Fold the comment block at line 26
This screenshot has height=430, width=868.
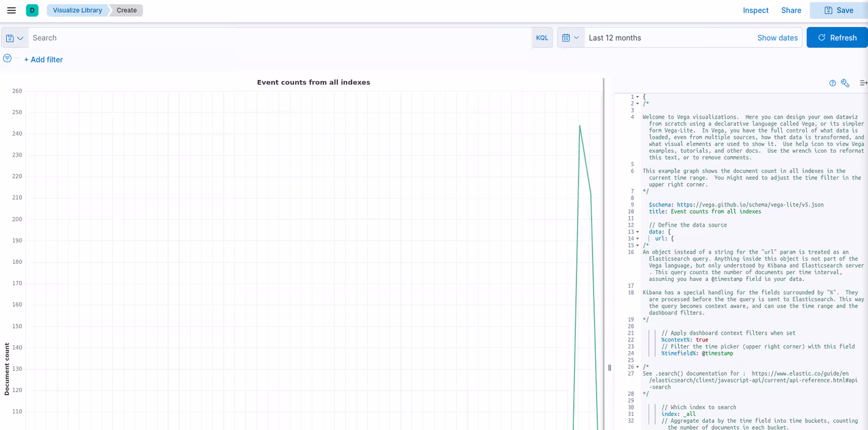point(638,367)
